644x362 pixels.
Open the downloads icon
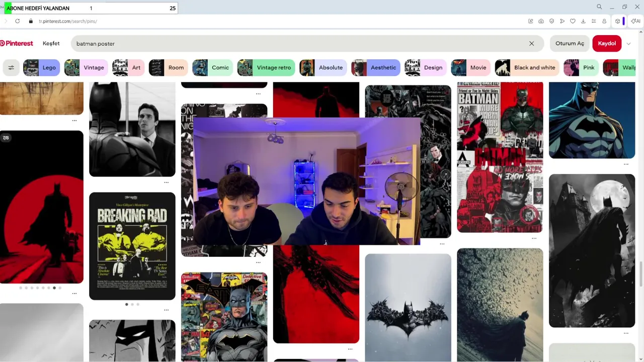[583, 21]
